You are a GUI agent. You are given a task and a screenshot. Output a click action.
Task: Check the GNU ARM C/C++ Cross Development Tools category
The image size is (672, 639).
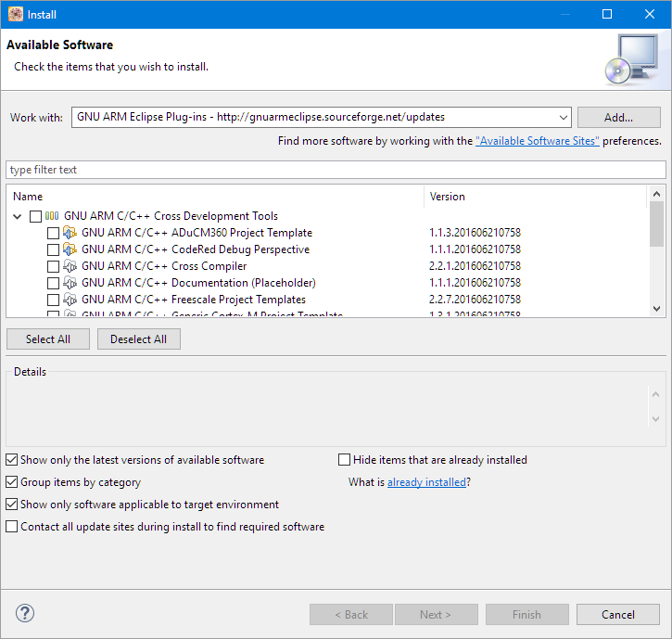pyautogui.click(x=35, y=216)
